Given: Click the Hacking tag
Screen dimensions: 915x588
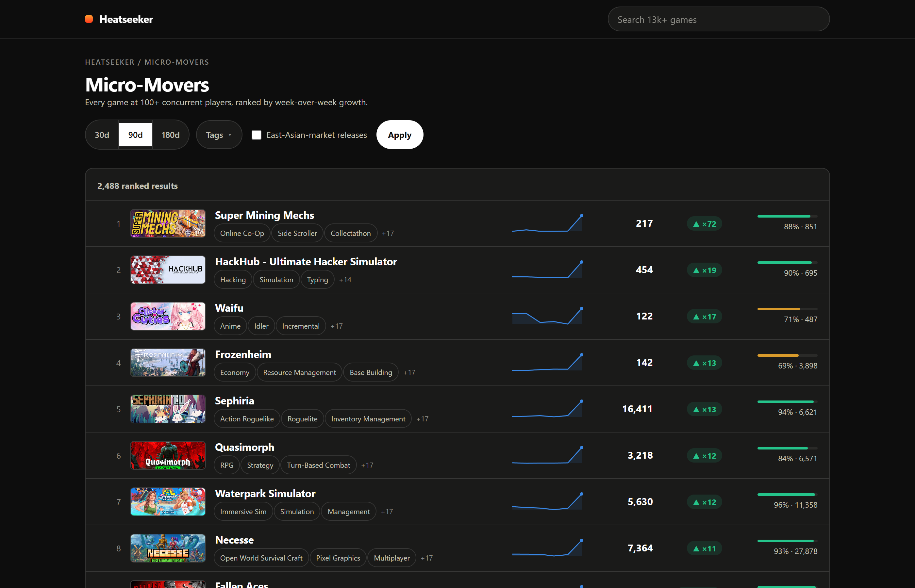Looking at the screenshot, I should tap(233, 280).
